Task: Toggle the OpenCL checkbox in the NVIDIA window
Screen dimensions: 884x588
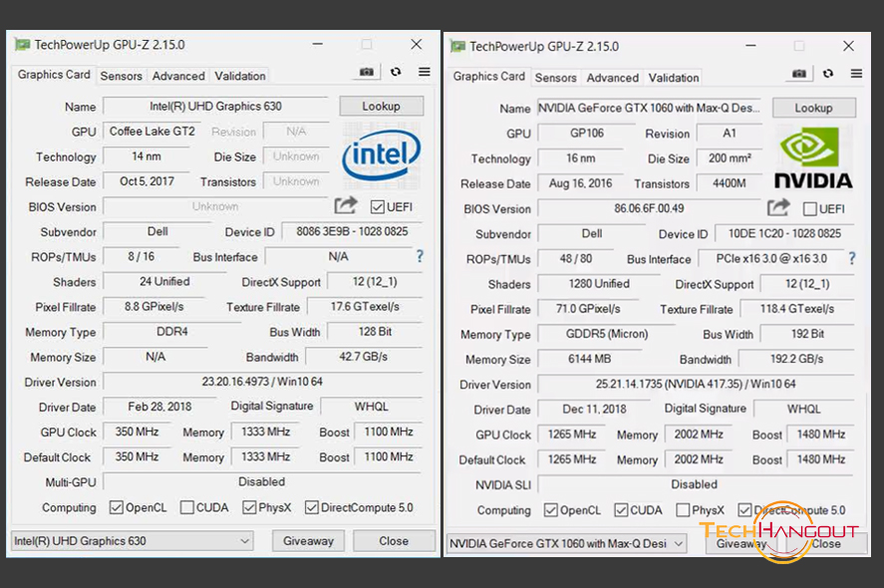Action: 551,510
